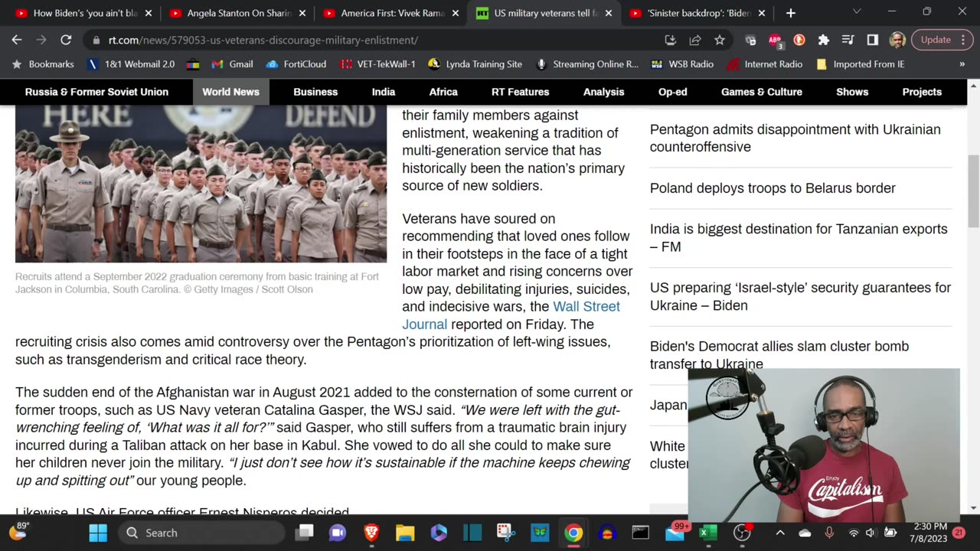Close the 'Angela Stanton On Sharing' tab

coord(302,13)
